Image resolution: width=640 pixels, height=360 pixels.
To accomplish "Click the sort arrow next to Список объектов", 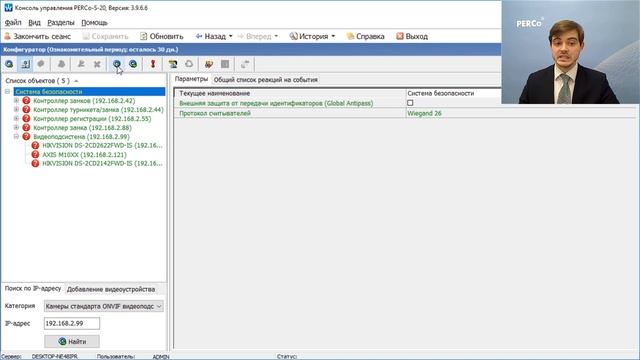I will click(x=76, y=81).
